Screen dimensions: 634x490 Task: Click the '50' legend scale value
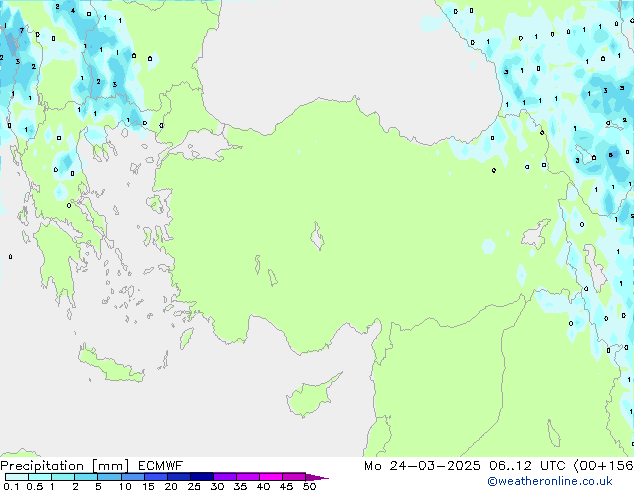309,486
